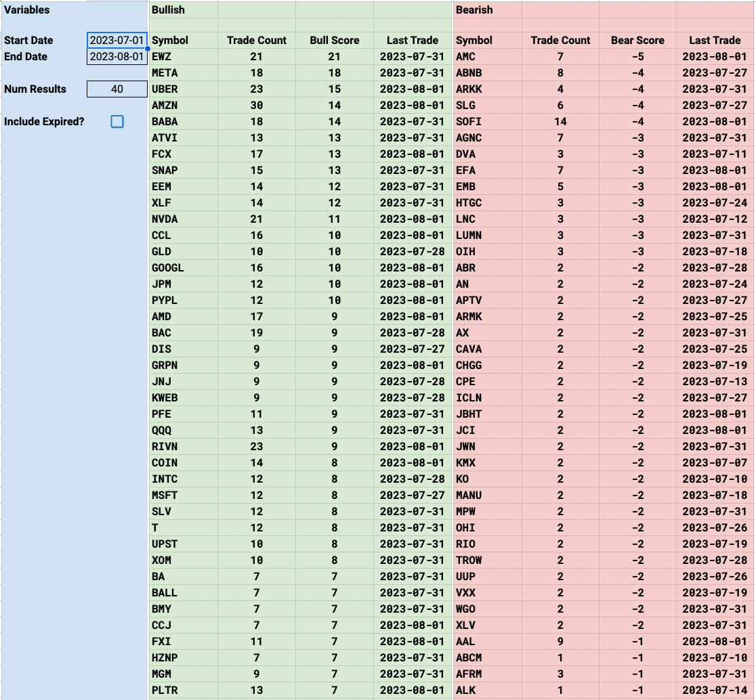Select the Num Results cell showing 40
Viewport: 756px width, 700px height.
pos(117,89)
